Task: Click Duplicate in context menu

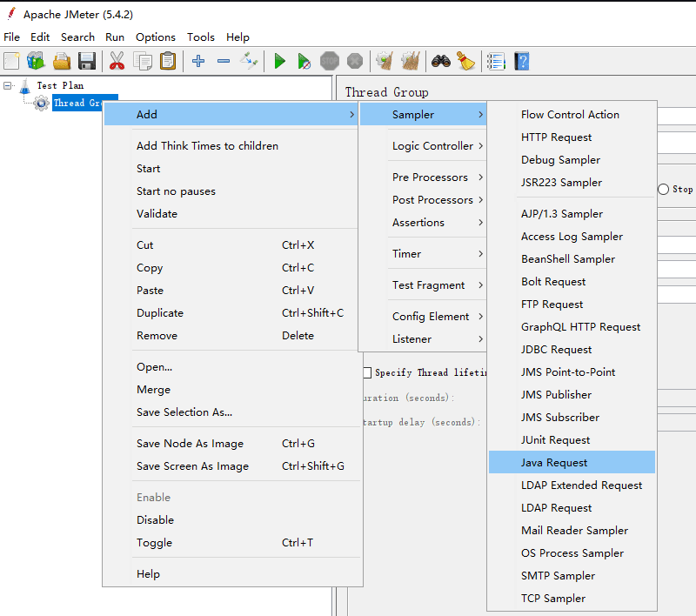Action: click(x=231, y=313)
